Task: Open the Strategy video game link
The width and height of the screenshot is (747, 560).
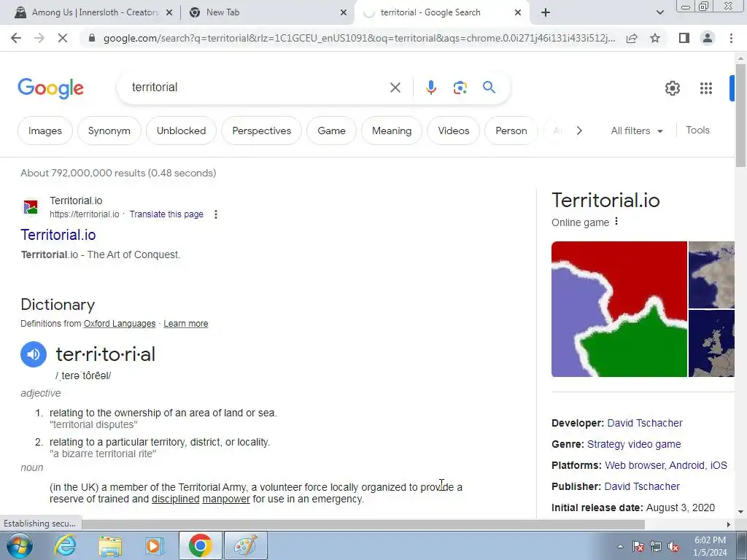Action: pyautogui.click(x=634, y=444)
